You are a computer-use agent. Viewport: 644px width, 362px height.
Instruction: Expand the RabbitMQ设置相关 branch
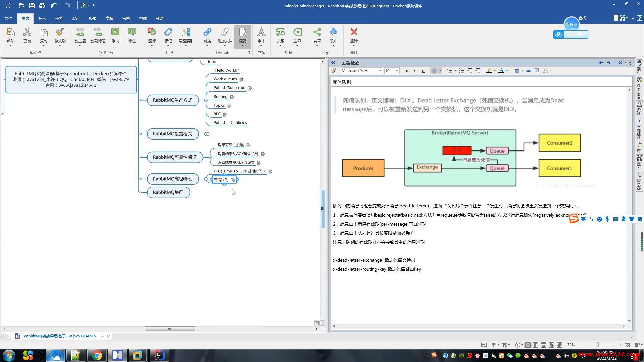click(207, 134)
